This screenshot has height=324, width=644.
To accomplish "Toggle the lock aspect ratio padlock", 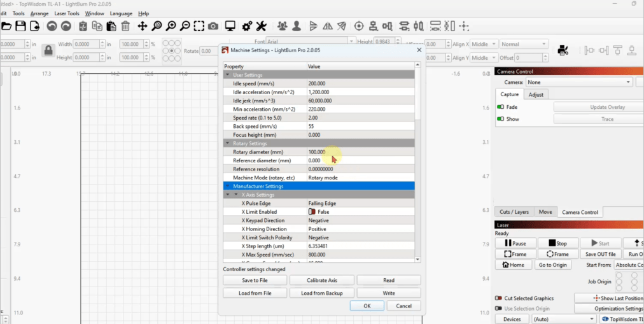I will pyautogui.click(x=47, y=51).
